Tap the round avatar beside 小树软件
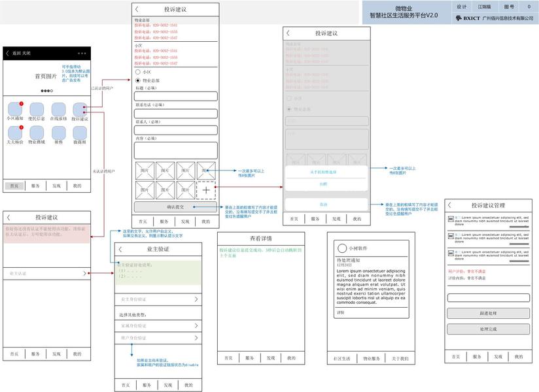 pos(342,248)
